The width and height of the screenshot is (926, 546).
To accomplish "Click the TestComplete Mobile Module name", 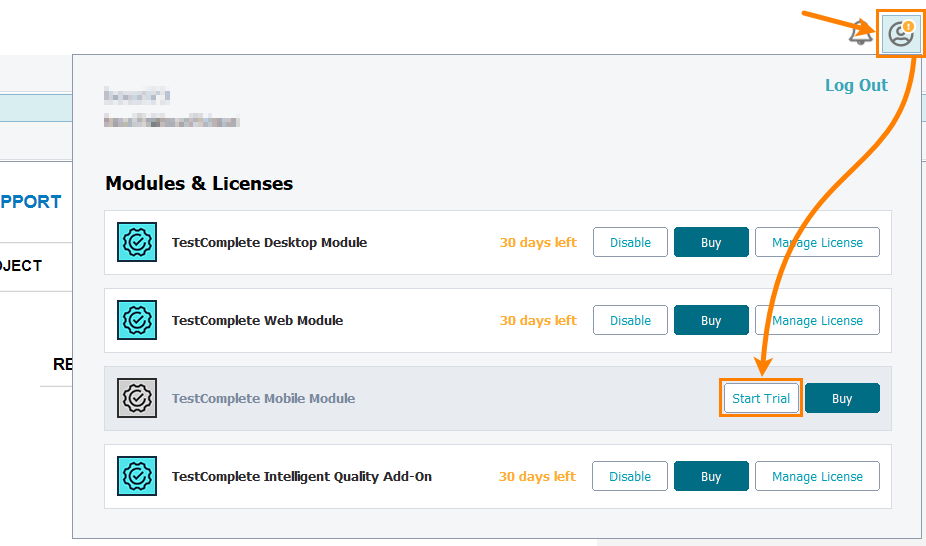I will pos(263,399).
